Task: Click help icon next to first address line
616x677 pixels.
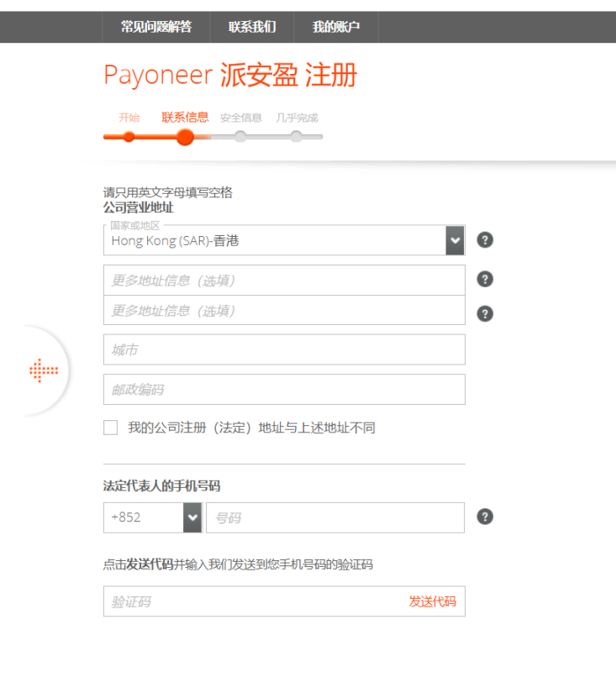Action: click(485, 279)
